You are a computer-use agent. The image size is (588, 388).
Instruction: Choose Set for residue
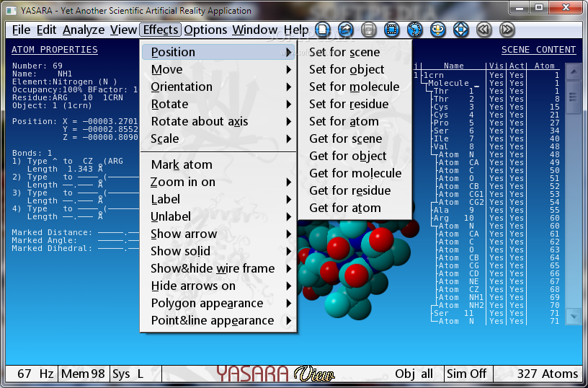pyautogui.click(x=355, y=104)
